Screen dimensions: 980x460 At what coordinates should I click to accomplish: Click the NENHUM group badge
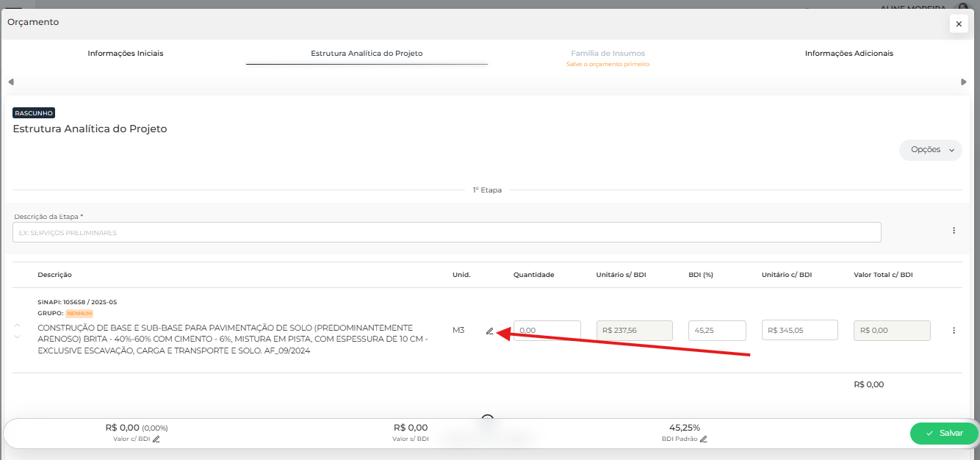pos(79,313)
